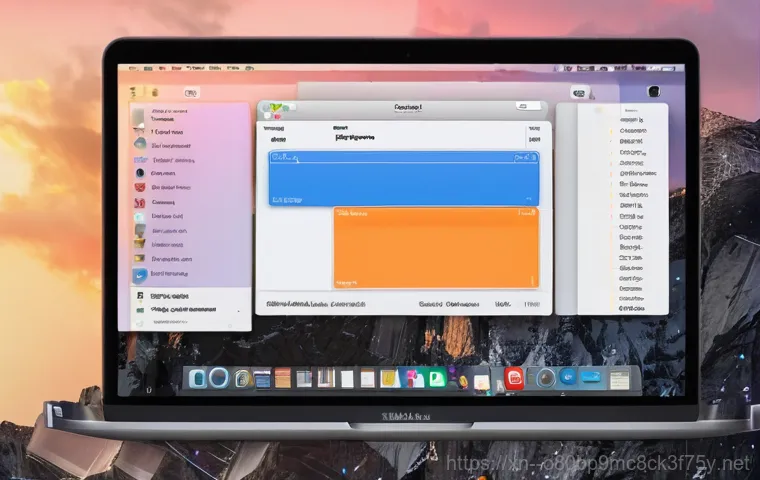Open the pink app icon in the dock
This screenshot has height=480, width=760.
[413, 378]
